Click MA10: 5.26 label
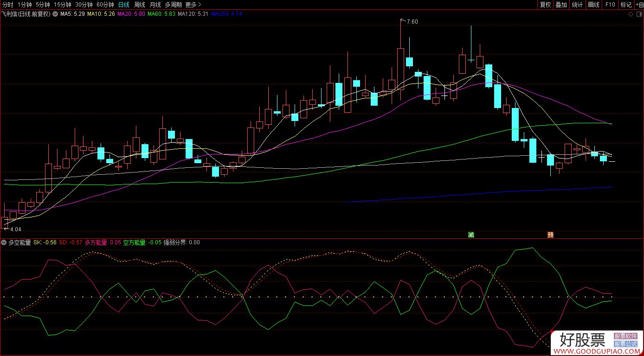 coord(101,14)
